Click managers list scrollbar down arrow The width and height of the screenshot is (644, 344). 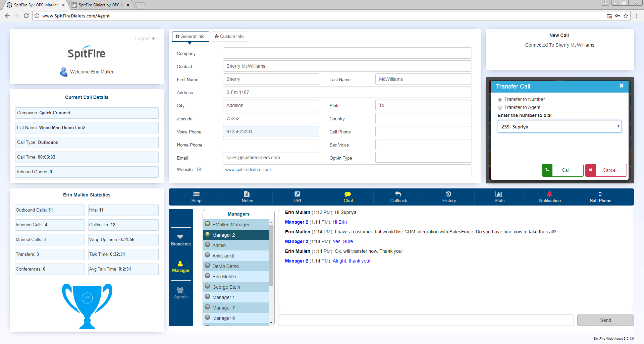[271, 323]
